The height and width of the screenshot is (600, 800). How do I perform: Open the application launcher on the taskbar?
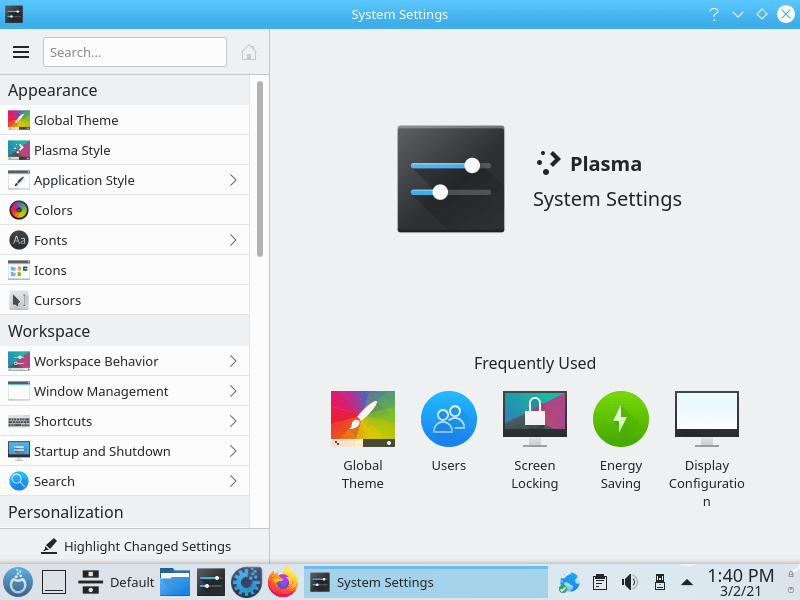tap(18, 582)
